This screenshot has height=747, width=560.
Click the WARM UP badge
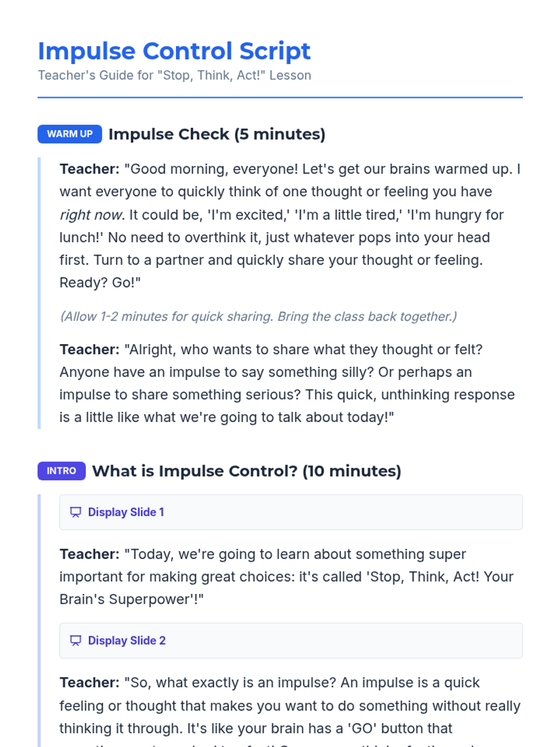pos(70,134)
